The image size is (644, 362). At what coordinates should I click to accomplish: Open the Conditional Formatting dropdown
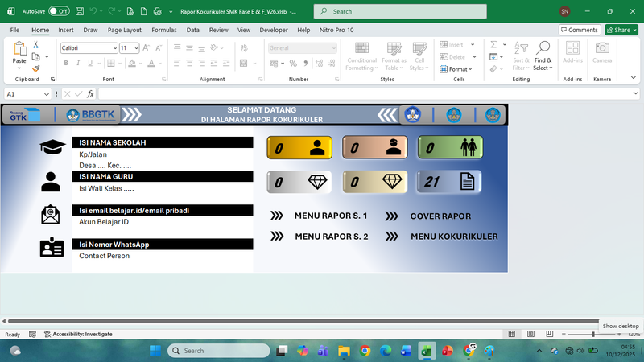[x=361, y=56]
